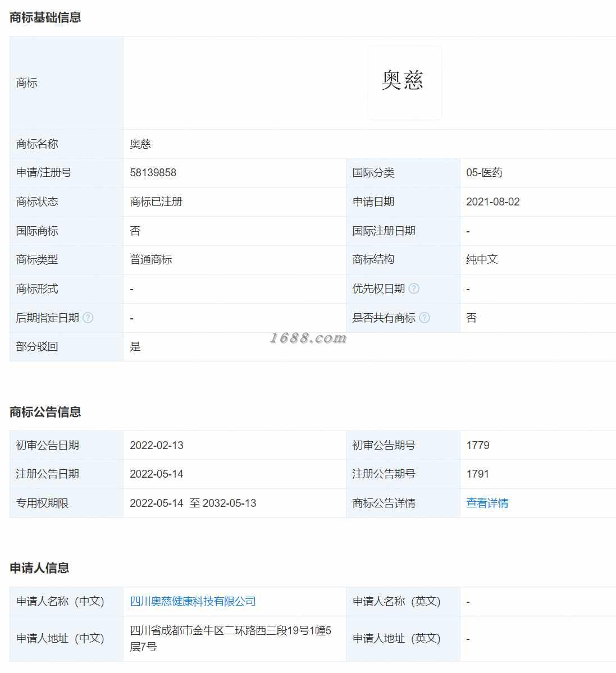Screen dimensions: 616x673
Task: Click the 专用权期限 label
Action: tap(42, 503)
